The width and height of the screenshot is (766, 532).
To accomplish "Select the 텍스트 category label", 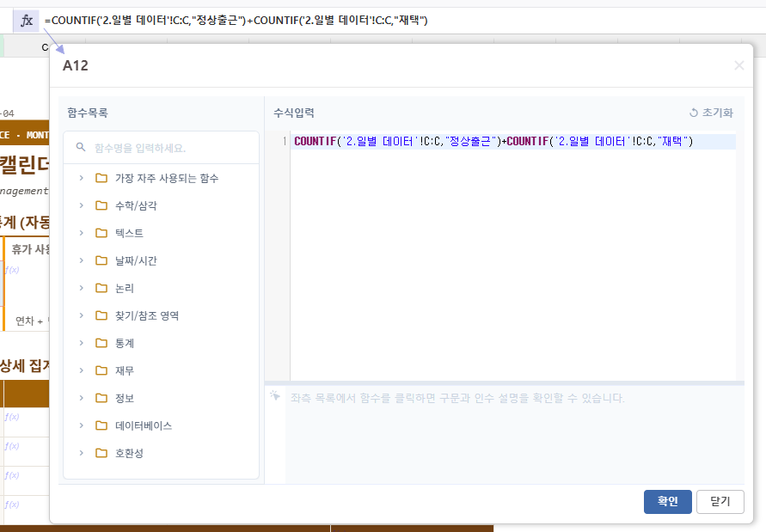I will click(x=129, y=233).
